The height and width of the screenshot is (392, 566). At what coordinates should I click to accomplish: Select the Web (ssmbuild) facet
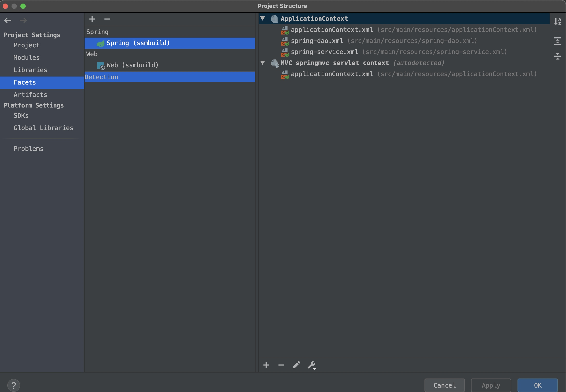pos(132,65)
